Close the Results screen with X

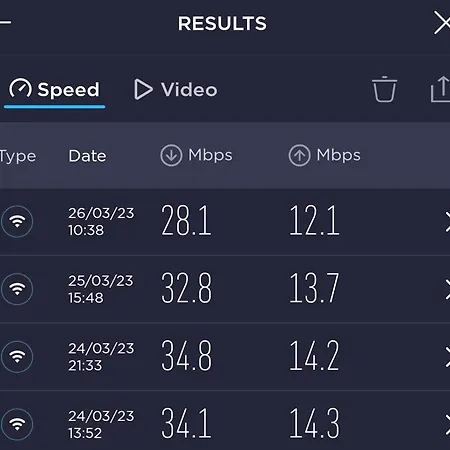coord(442,23)
